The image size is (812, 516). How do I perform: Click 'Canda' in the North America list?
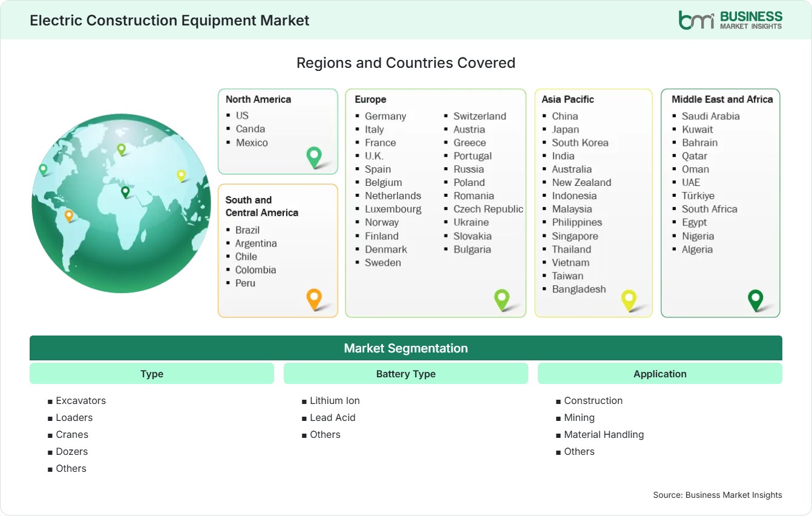coord(250,129)
